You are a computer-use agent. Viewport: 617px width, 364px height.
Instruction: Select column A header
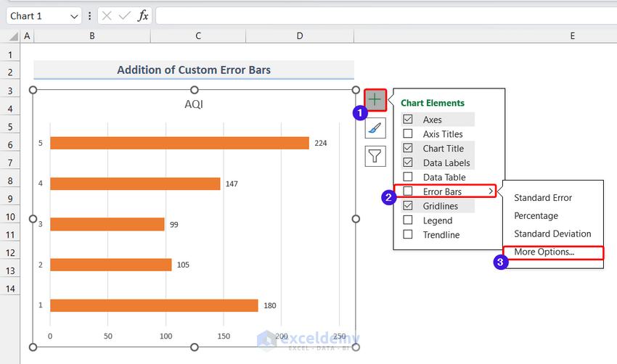pos(27,36)
